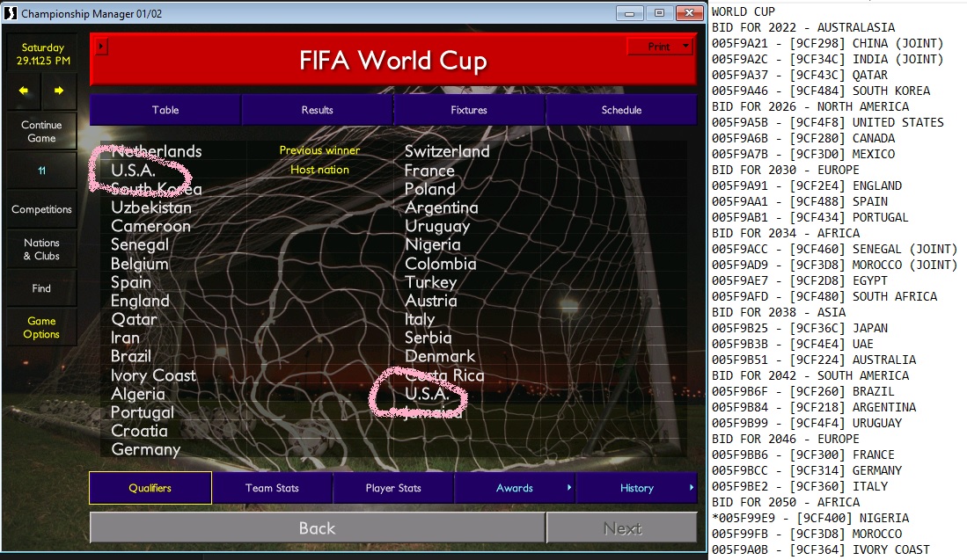Switch to the Results tab

pyautogui.click(x=317, y=110)
